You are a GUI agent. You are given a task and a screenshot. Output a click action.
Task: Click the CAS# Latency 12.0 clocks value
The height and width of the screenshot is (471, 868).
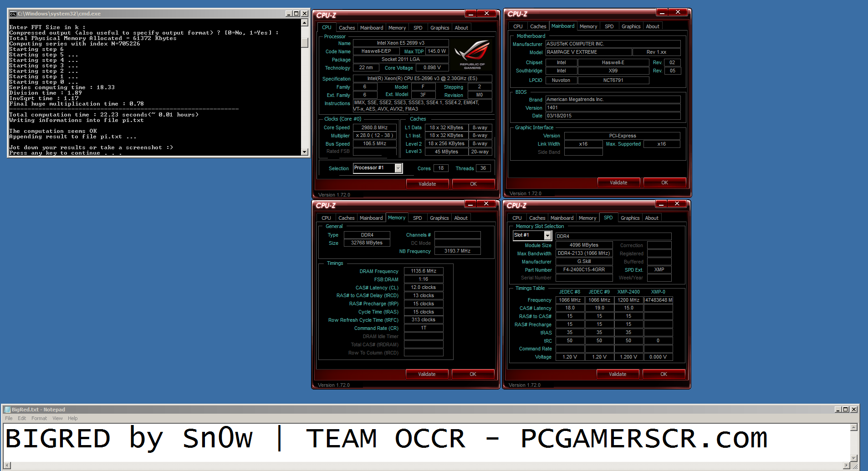424,287
